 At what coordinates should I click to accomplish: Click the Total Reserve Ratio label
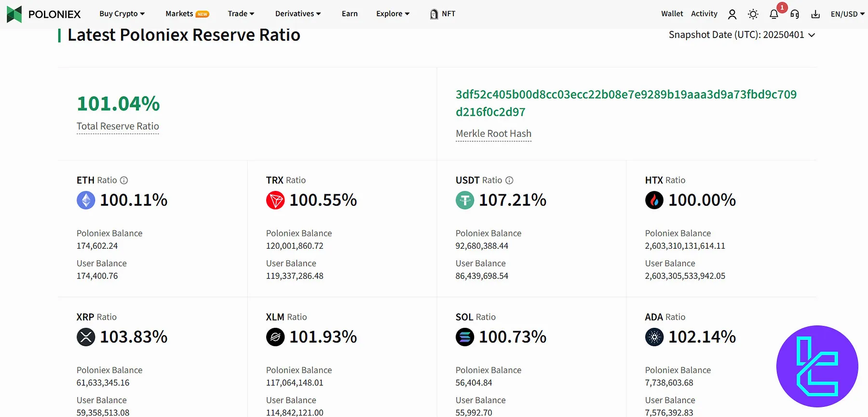tap(118, 126)
